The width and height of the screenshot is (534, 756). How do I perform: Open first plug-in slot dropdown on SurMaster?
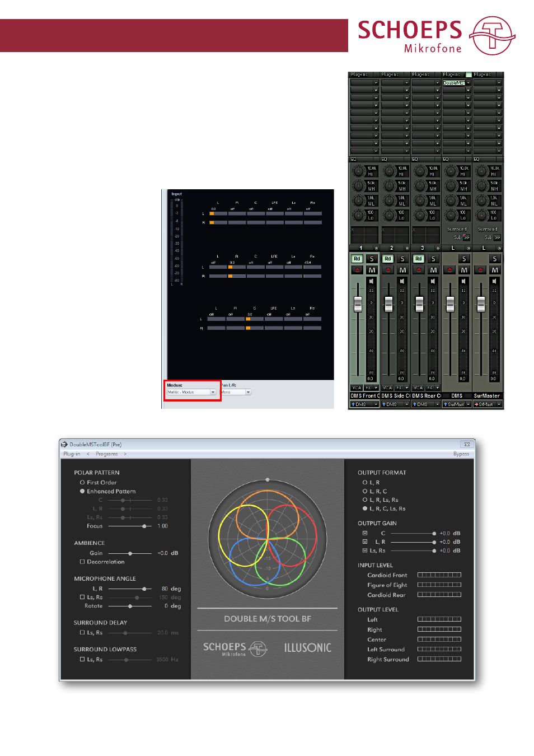[499, 83]
